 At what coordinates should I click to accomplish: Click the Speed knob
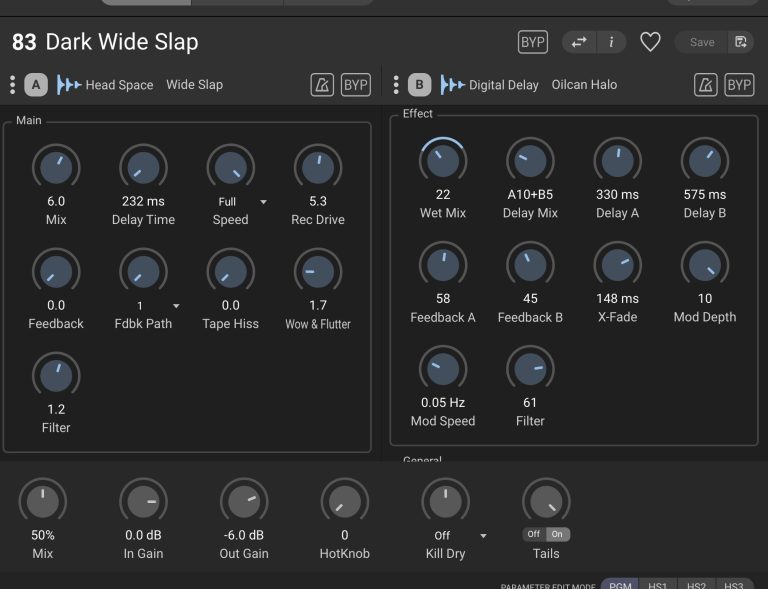coord(231,167)
